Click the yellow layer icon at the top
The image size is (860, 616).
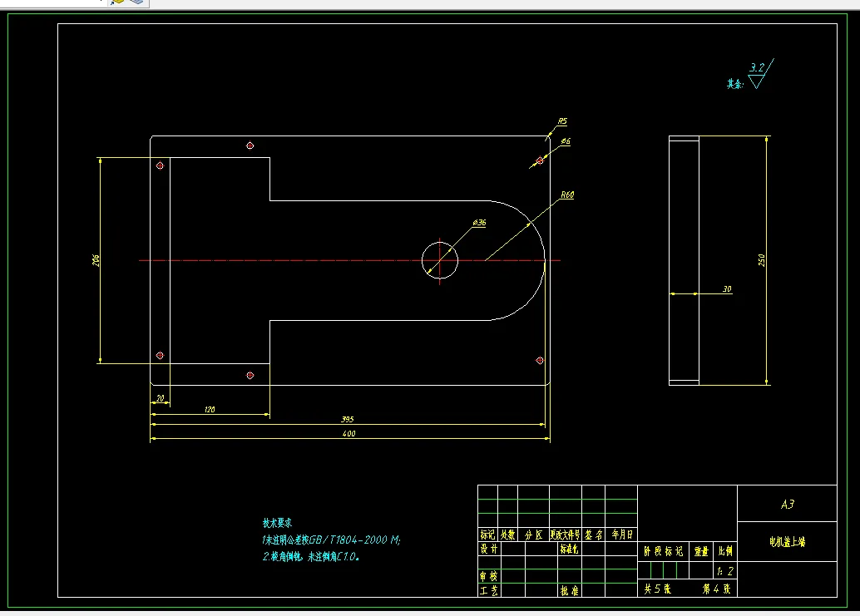[116, 2]
